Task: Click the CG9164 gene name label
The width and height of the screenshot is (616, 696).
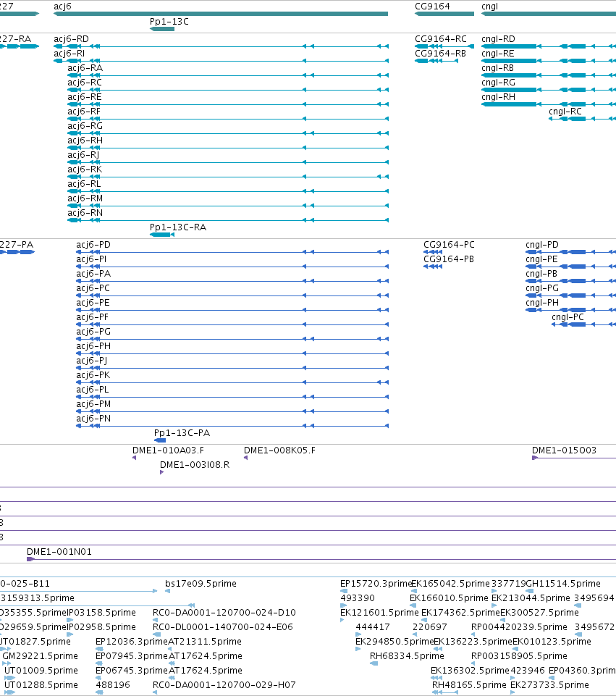Action: coord(432,7)
